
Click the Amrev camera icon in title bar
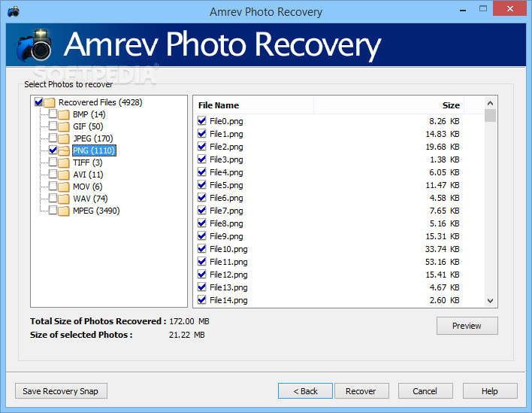(14, 12)
